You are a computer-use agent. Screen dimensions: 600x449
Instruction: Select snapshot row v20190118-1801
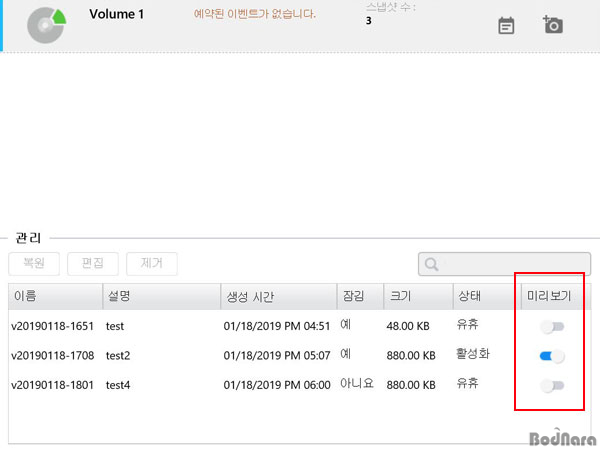click(x=300, y=385)
